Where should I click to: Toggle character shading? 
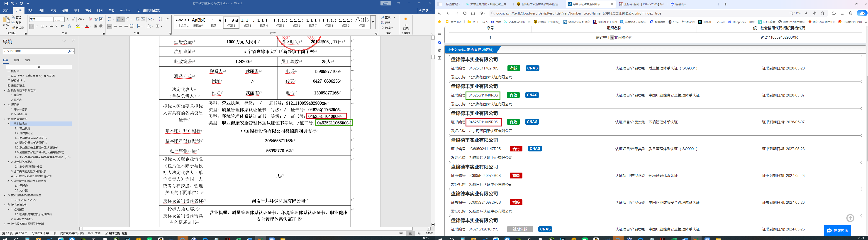tap(96, 26)
